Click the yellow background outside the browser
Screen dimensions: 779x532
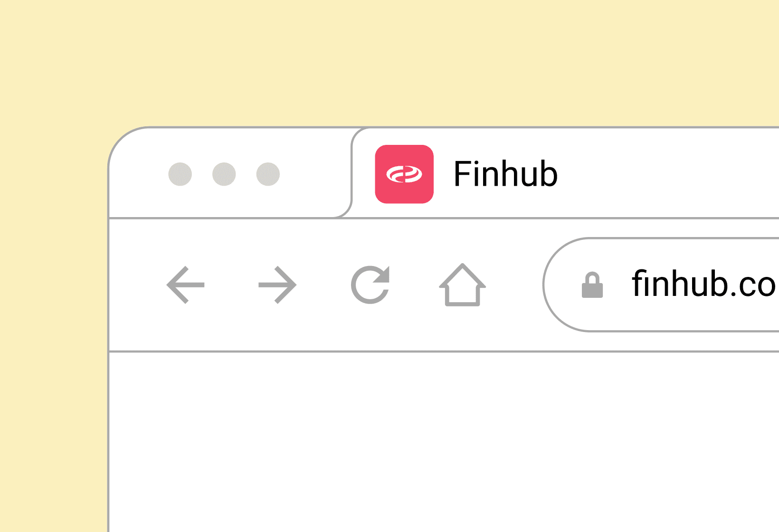(x=389, y=62)
